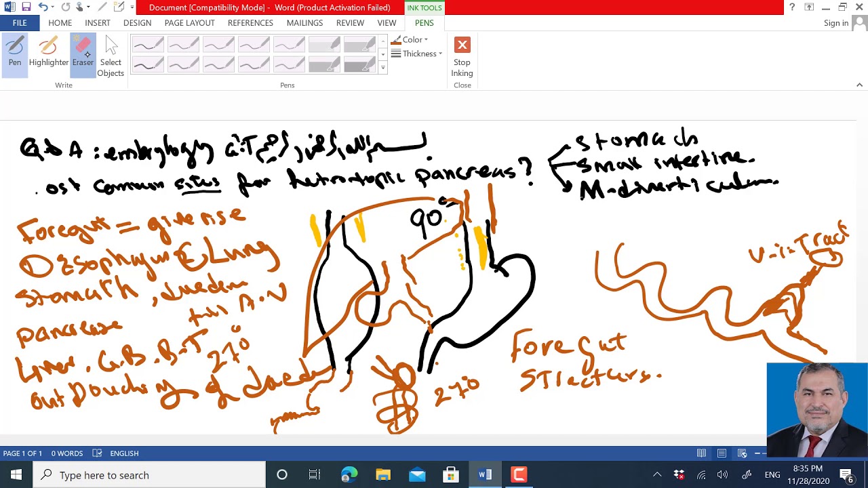This screenshot has width=868, height=488.
Task: Switch to the INSERT tab
Action: pyautogui.click(x=98, y=23)
